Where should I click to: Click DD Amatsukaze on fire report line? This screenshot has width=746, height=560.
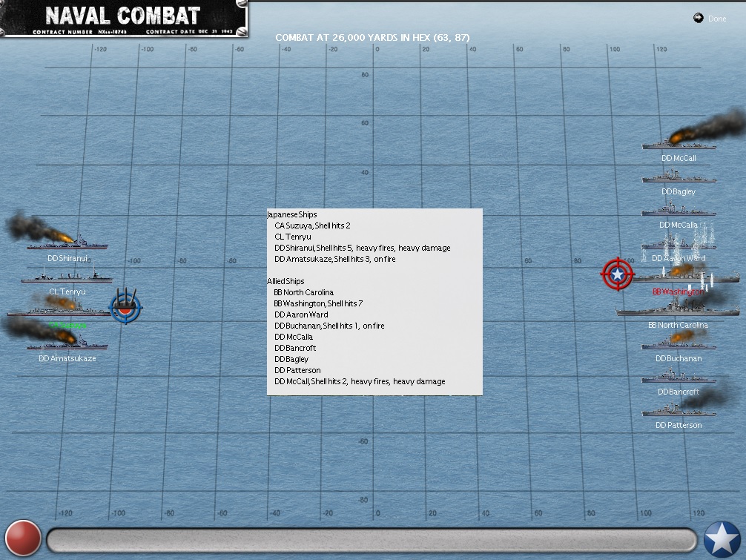(x=335, y=259)
